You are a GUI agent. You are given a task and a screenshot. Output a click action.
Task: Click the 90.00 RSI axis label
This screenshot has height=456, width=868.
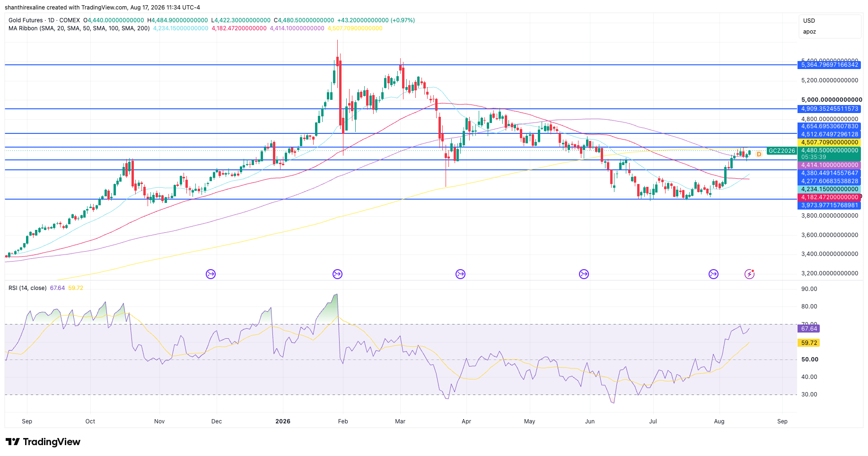809,289
